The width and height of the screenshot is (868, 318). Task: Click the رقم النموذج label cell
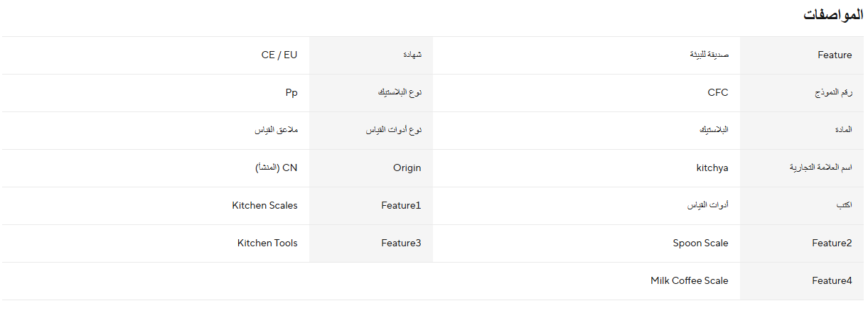click(802, 93)
